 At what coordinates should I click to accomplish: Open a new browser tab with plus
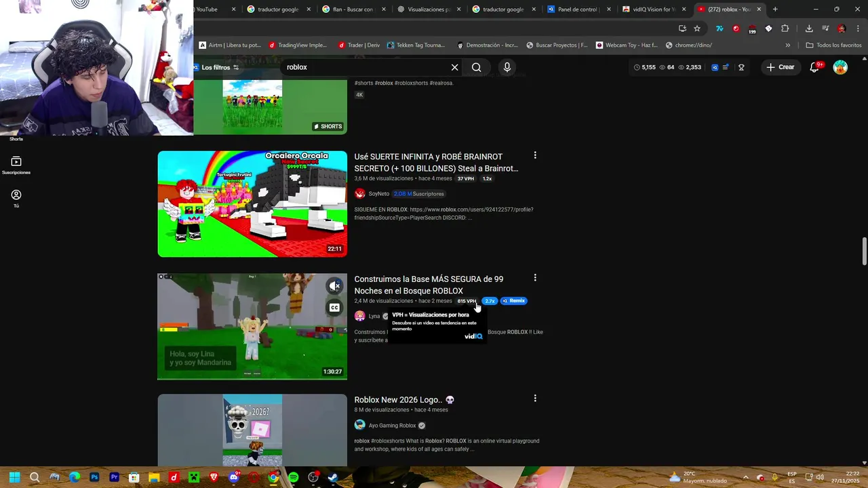coord(775,9)
